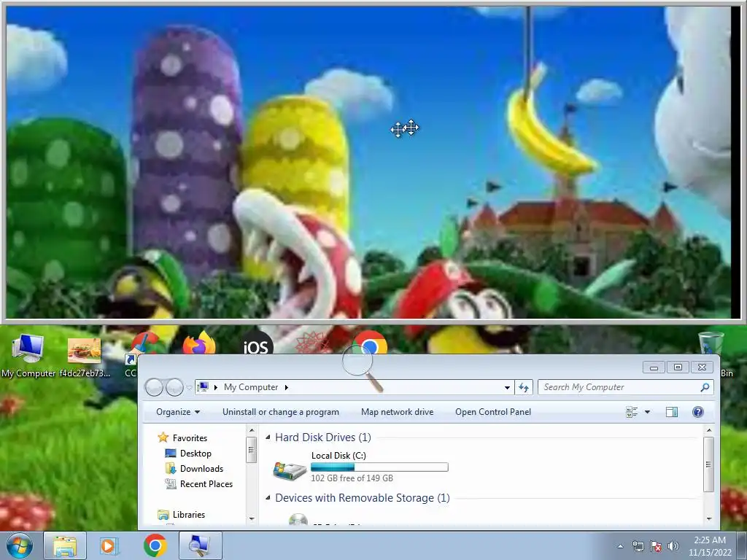
Task: Refresh the My Computer view
Action: click(x=524, y=387)
